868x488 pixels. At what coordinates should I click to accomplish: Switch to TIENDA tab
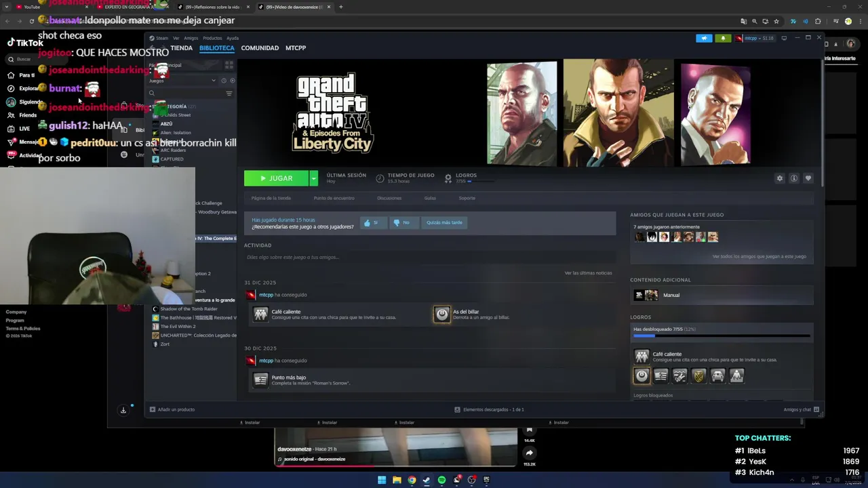(181, 48)
